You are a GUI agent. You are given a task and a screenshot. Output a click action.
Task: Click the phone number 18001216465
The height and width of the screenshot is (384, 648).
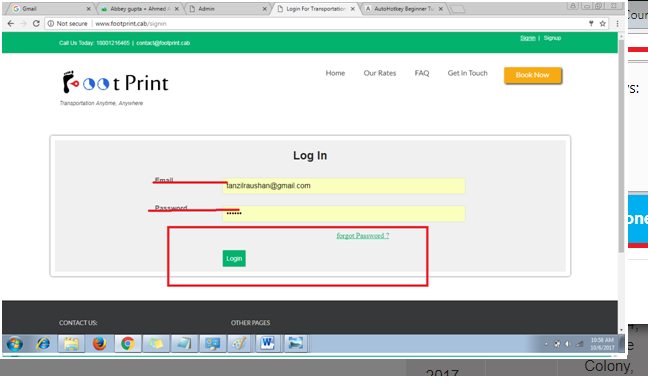click(113, 43)
